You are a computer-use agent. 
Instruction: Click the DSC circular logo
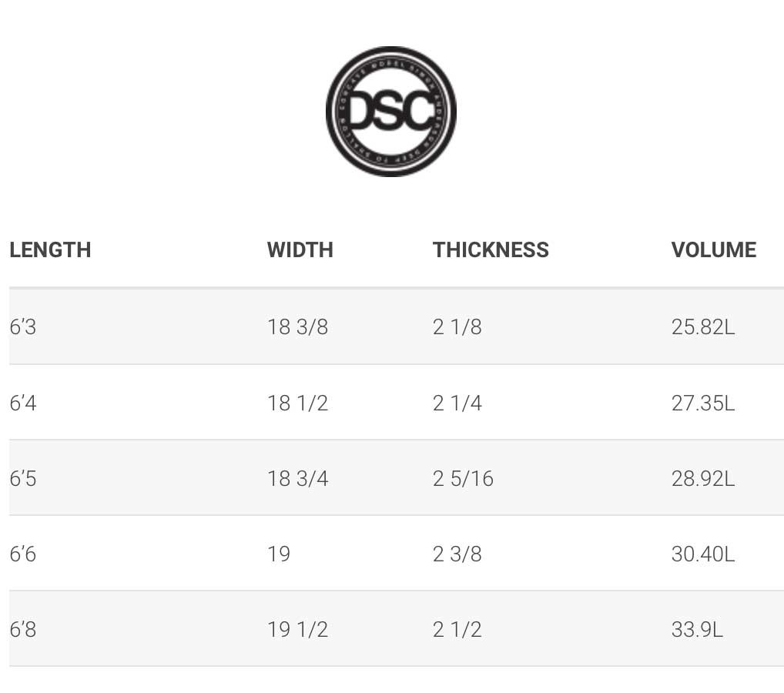[x=391, y=112]
